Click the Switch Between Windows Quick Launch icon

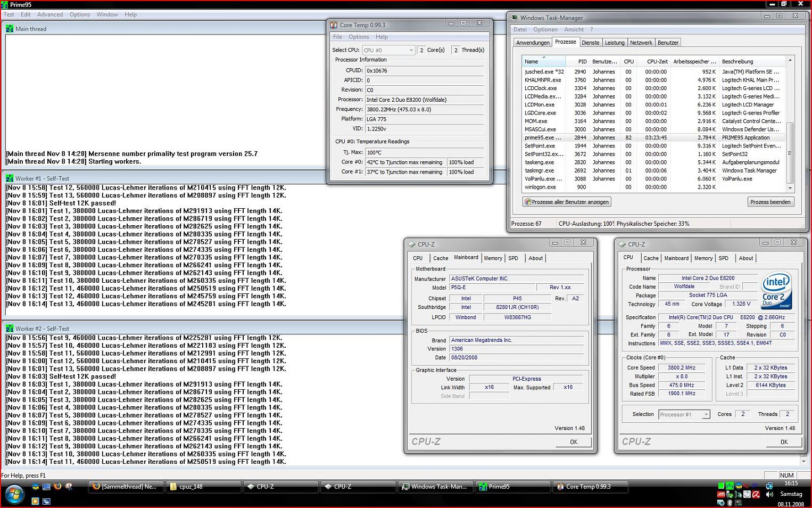[x=46, y=501]
